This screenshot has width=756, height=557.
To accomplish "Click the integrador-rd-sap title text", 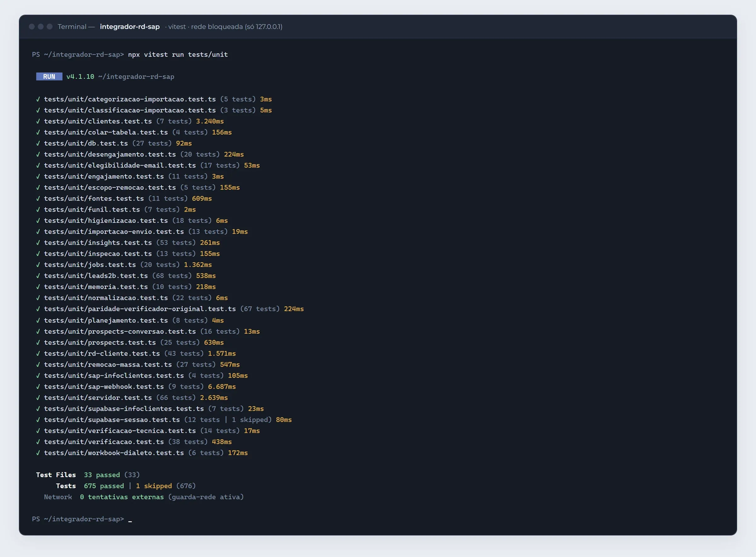I will click(130, 26).
